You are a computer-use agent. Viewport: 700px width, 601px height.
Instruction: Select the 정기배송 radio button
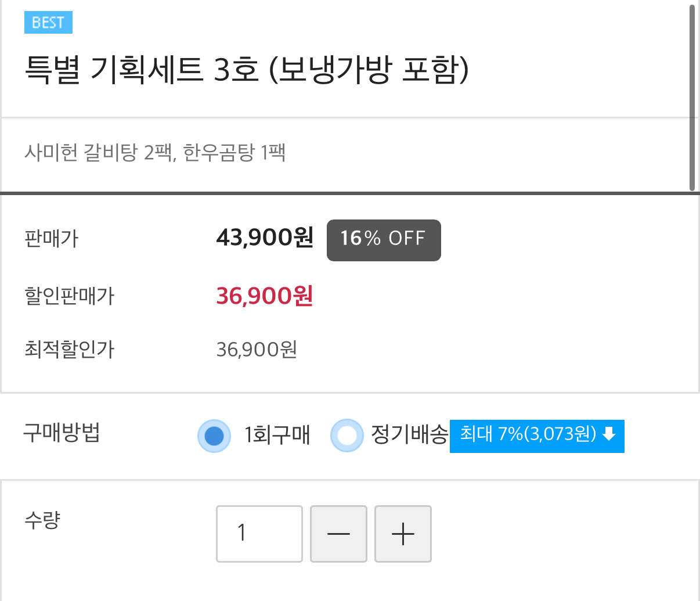pos(347,436)
